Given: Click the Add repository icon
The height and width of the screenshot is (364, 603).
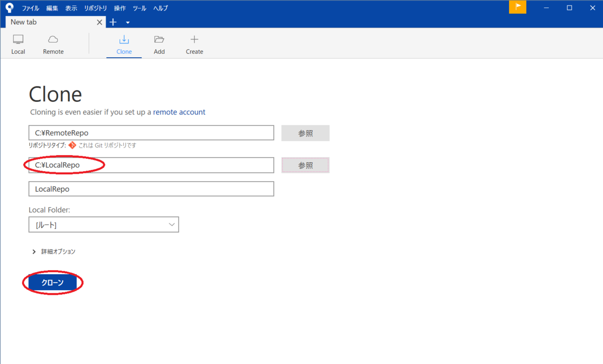Looking at the screenshot, I should pos(159,43).
